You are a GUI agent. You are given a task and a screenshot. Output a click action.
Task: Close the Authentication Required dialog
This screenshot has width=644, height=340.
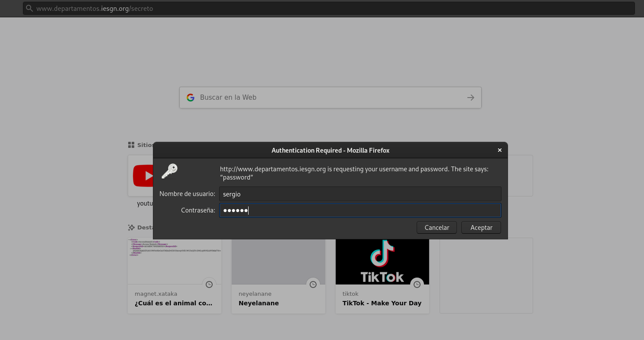499,150
